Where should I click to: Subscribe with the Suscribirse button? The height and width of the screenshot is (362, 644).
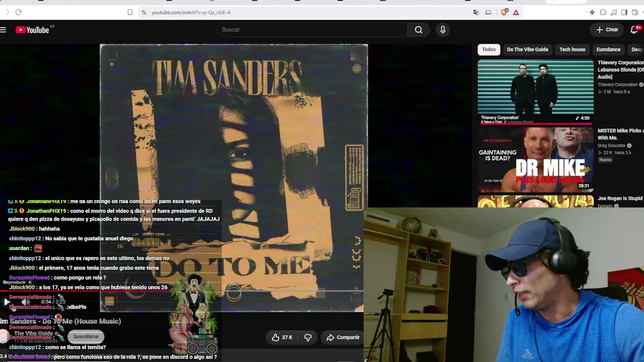point(86,337)
